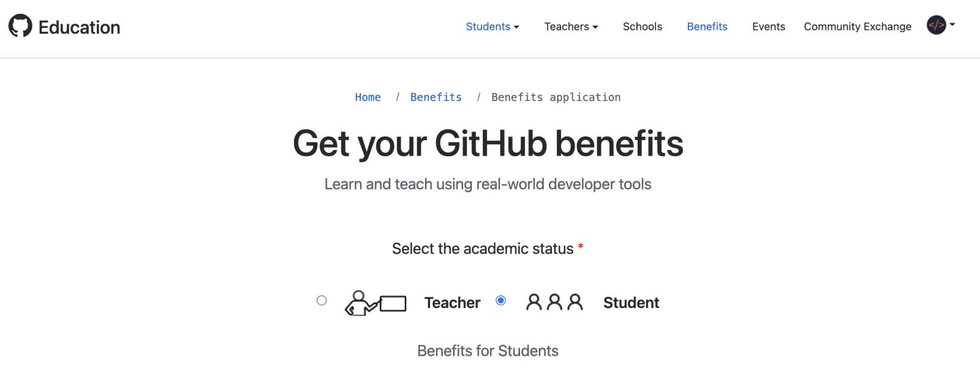Screen dimensions: 980x387
Task: Go to the Schools nav item
Action: coord(643,26)
